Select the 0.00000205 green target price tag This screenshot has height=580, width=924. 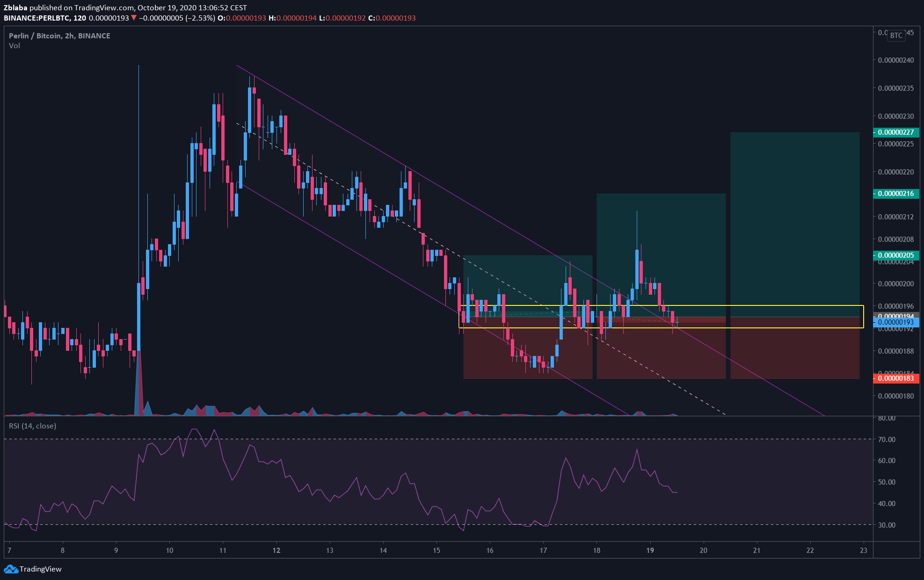(896, 255)
